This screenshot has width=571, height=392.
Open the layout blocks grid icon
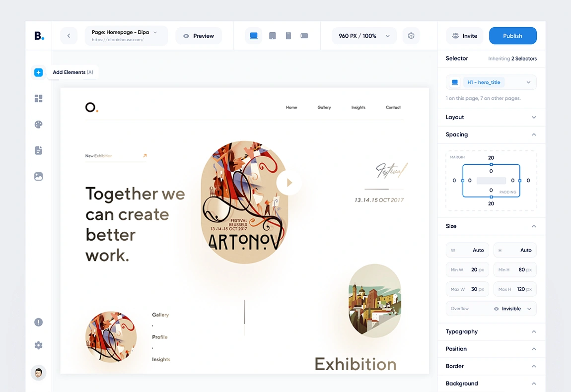[x=38, y=99]
